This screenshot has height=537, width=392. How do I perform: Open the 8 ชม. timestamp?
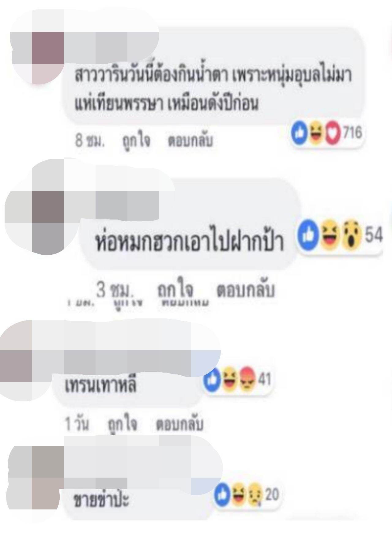[90, 141]
